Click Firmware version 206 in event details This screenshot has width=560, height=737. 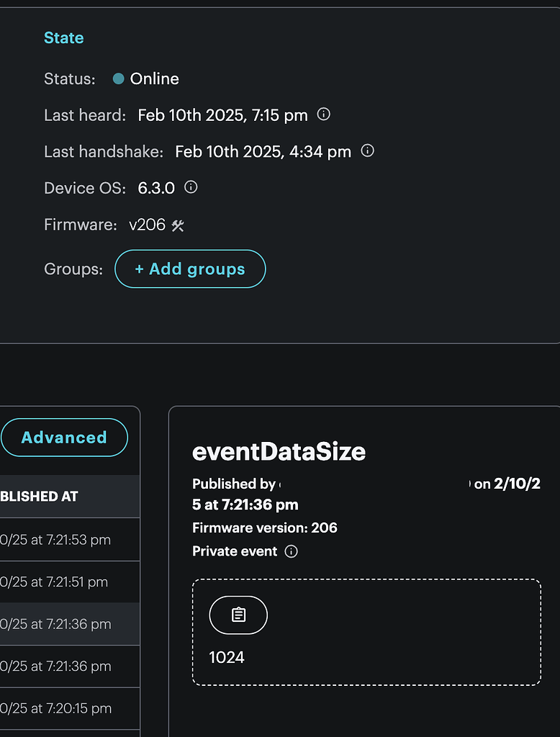[264, 528]
